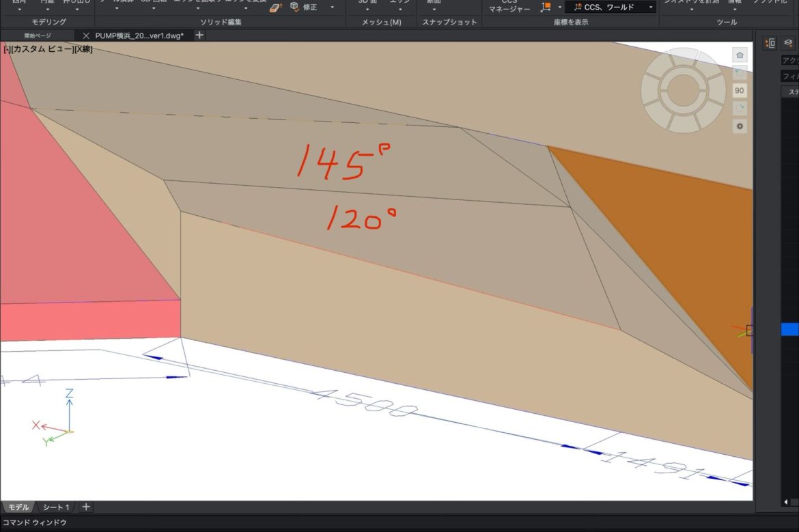Select the モデル tab
The width and height of the screenshot is (799, 532).
[18, 507]
